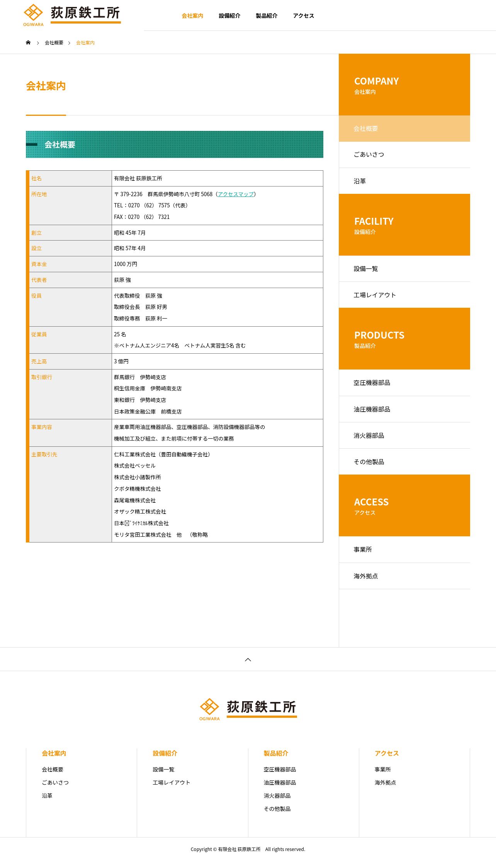Open 海外拠点 in the sidebar
The width and height of the screenshot is (496, 868).
(x=404, y=576)
